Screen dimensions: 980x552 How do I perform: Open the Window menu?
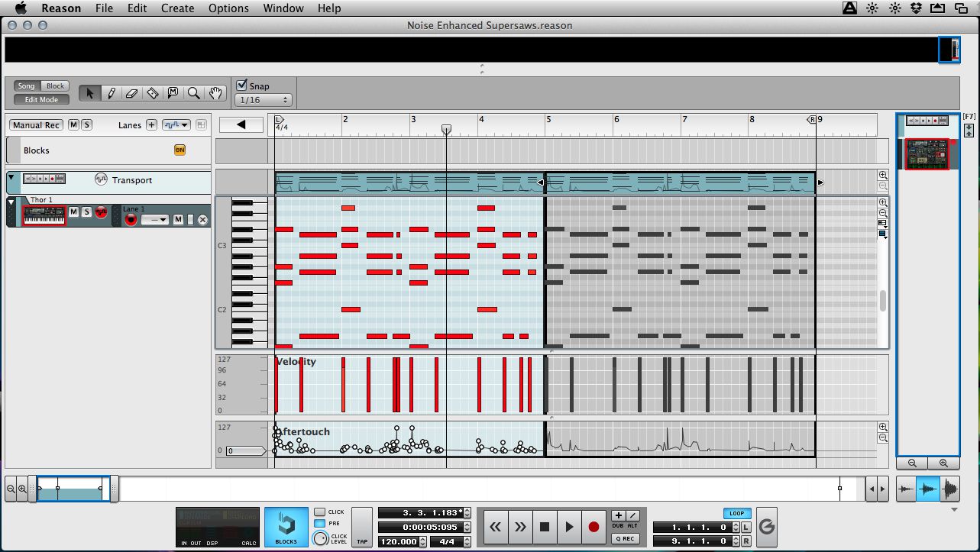pyautogui.click(x=283, y=8)
